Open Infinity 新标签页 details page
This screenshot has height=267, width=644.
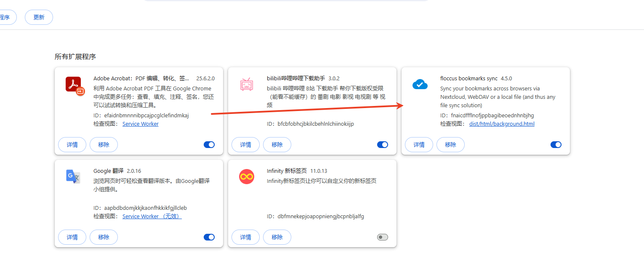point(245,237)
